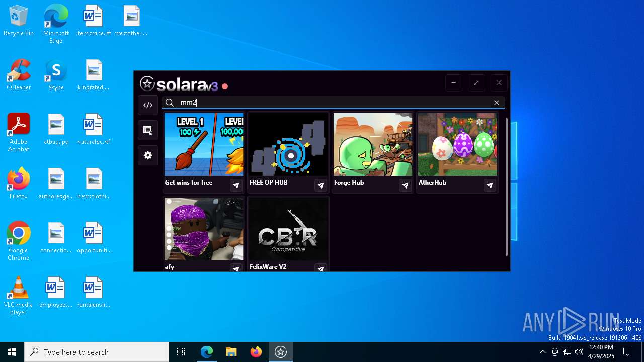Execute the "FREE OP HUB" script
This screenshot has height=362, width=644.
point(320,186)
